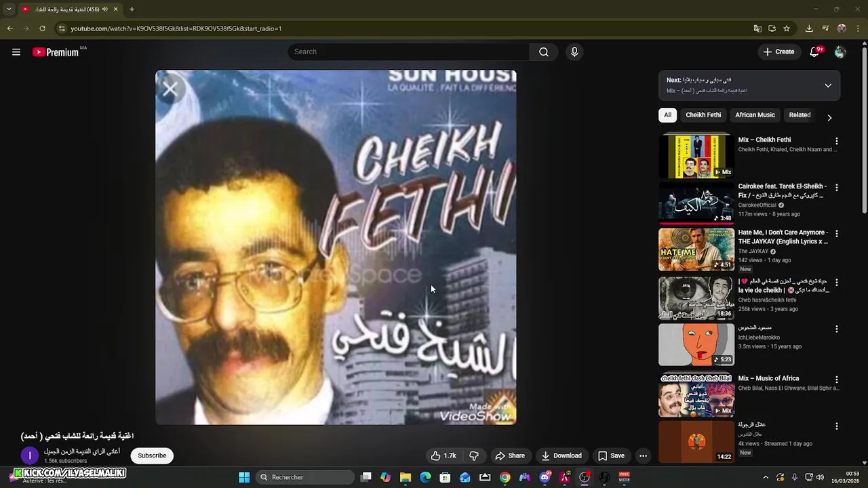
Task: Reload the page
Action: [42, 28]
